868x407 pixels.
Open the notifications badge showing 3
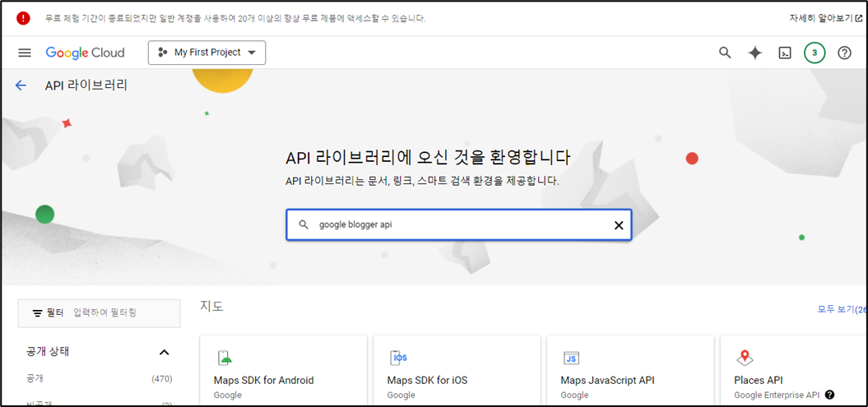coord(815,53)
